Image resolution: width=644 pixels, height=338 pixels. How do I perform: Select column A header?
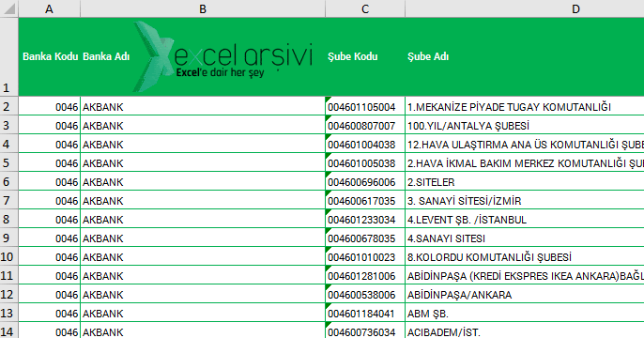tap(49, 8)
